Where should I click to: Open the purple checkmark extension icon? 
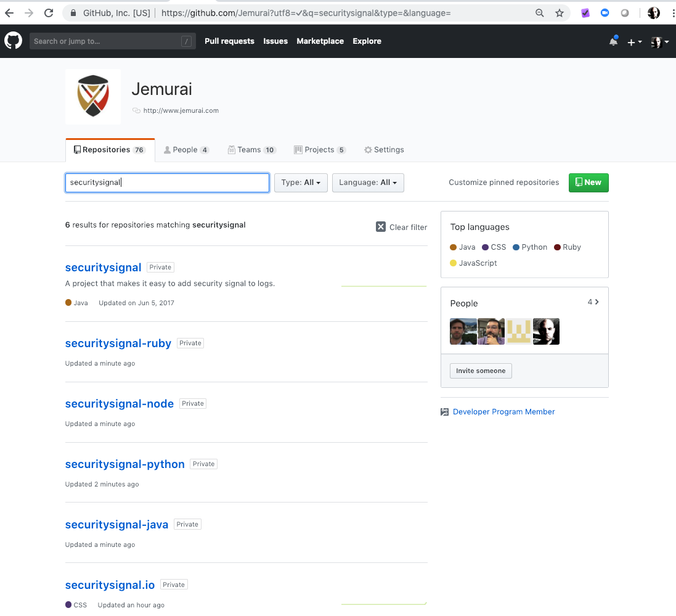[x=585, y=13]
